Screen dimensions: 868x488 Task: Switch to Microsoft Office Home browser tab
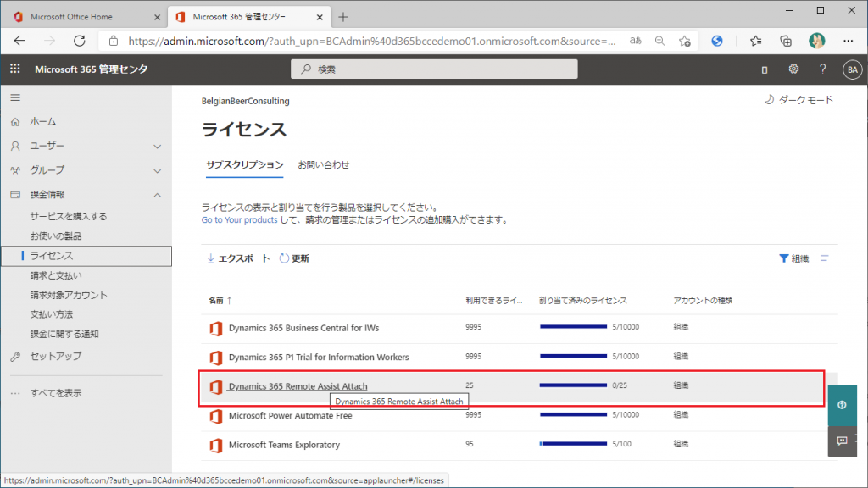point(84,17)
